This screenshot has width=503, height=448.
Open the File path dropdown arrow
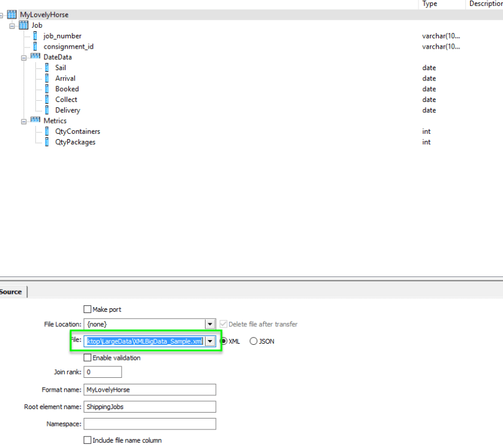pyautogui.click(x=210, y=341)
